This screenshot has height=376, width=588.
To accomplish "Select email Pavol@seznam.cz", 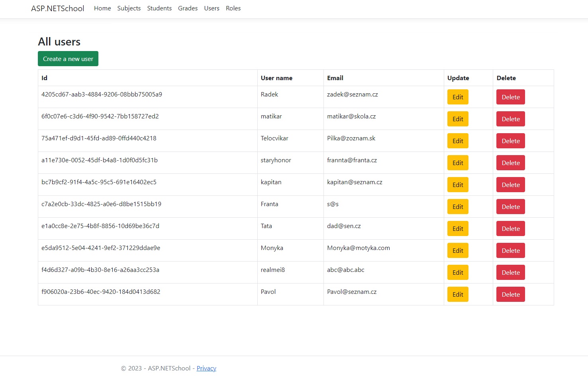I will (x=352, y=292).
